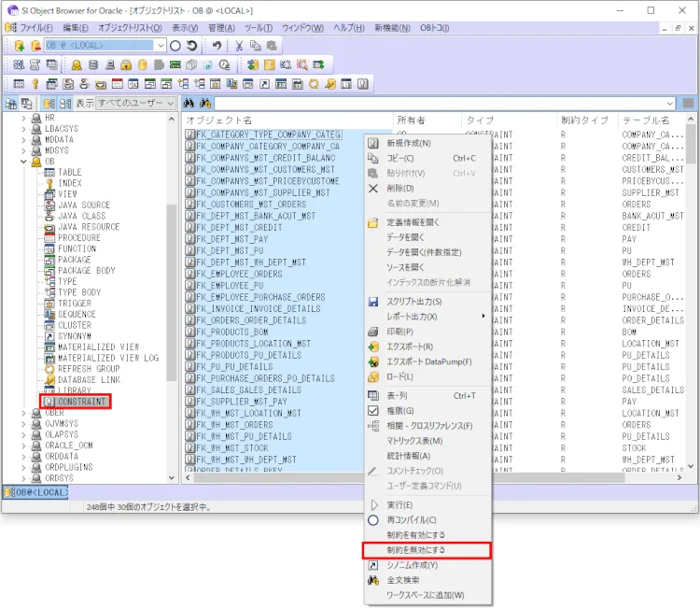The height and width of the screenshot is (609, 700).
Task: Choose 制約を無効にする from context menu
Action: 427,550
